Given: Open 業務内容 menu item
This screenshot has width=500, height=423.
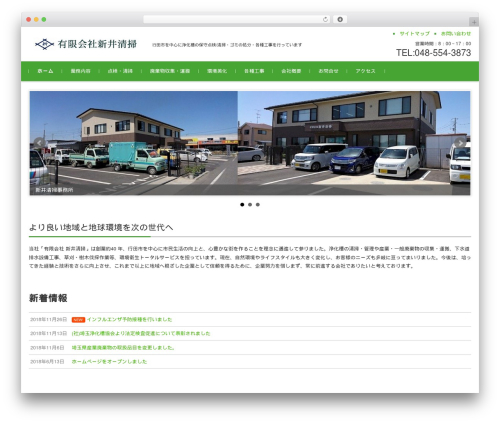Looking at the screenshot, I should 80,71.
